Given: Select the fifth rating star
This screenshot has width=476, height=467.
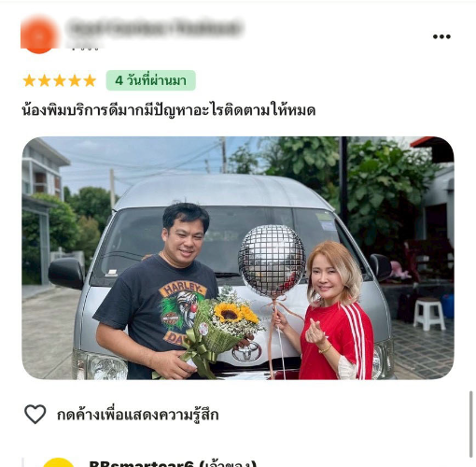Looking at the screenshot, I should click(x=90, y=80).
